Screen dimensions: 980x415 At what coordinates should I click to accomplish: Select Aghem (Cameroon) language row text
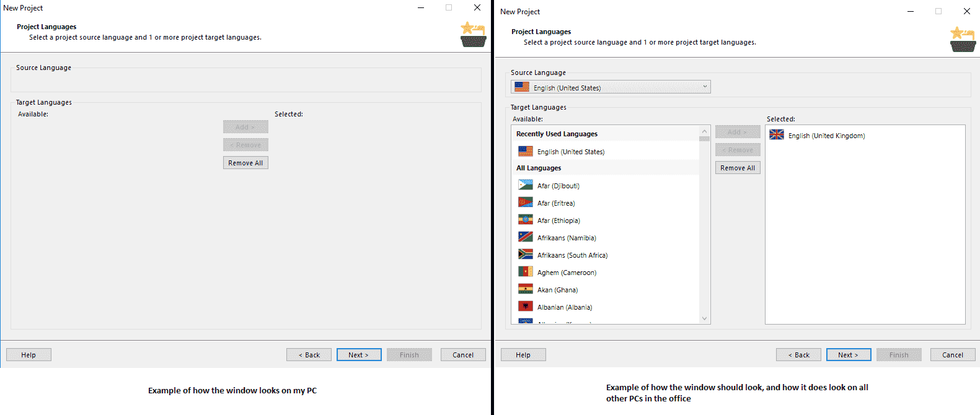(567, 273)
